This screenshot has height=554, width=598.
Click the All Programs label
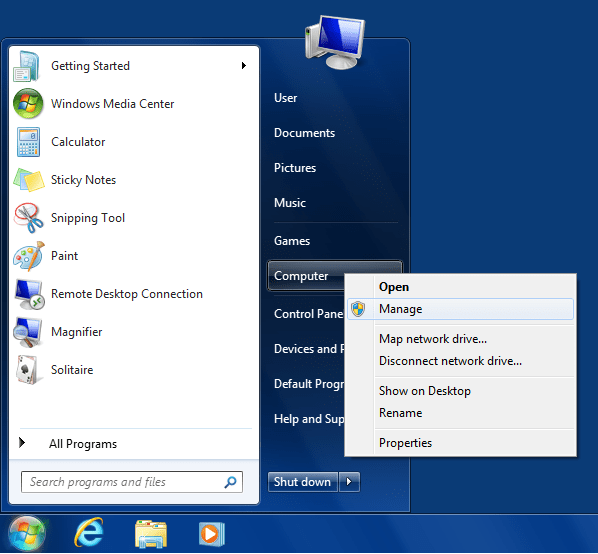83,444
